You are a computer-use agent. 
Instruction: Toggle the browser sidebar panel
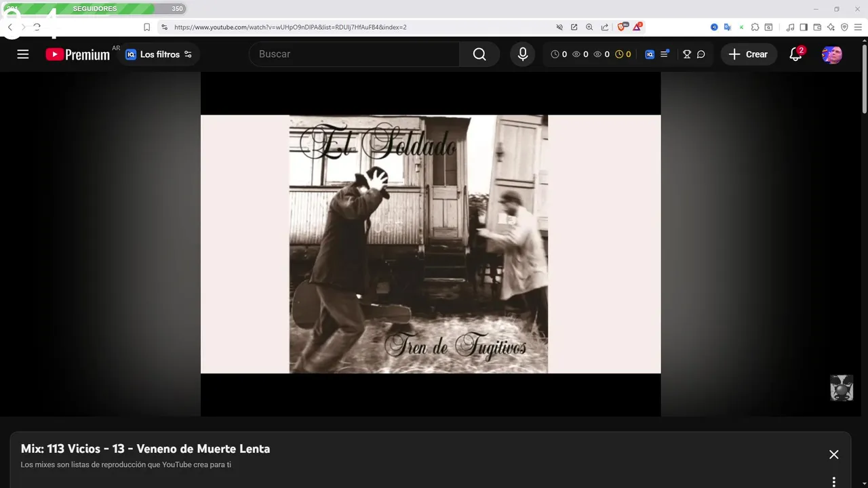point(804,27)
